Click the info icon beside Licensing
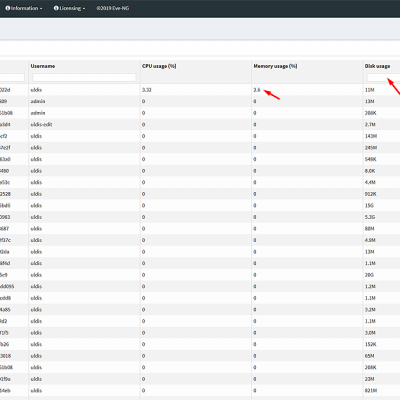This screenshot has width=400, height=400. tap(56, 8)
